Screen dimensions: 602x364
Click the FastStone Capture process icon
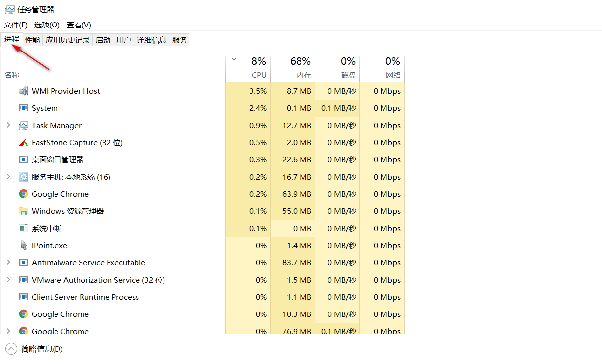tap(23, 142)
